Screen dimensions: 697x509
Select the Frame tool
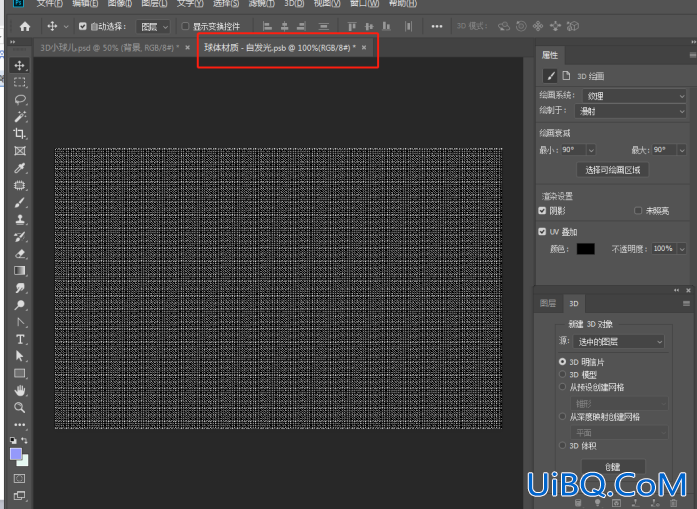coord(20,151)
